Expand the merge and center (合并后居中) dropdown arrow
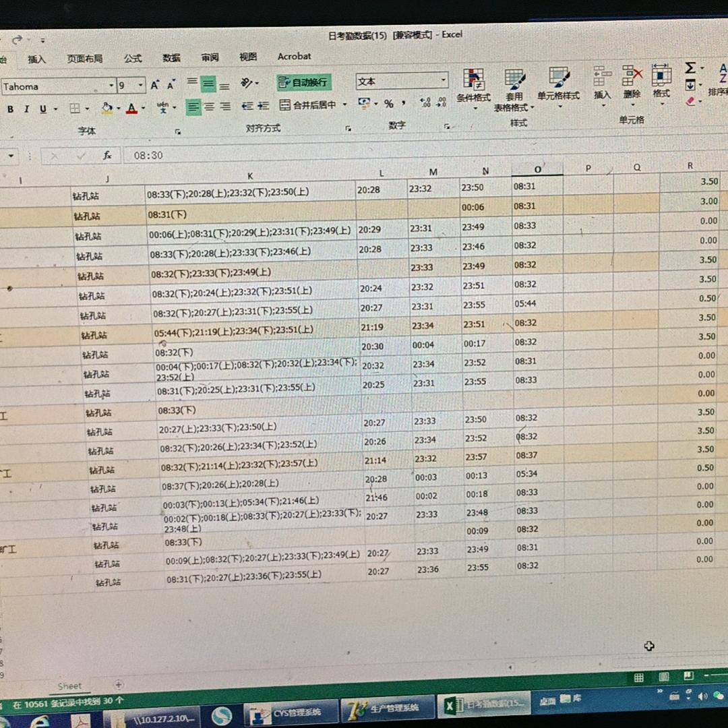 click(344, 104)
